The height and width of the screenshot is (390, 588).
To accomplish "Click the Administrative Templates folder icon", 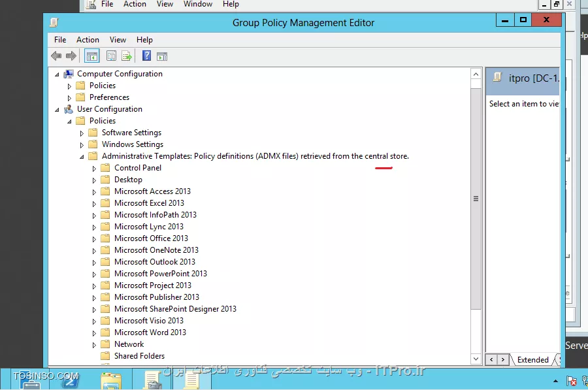I will (x=93, y=156).
